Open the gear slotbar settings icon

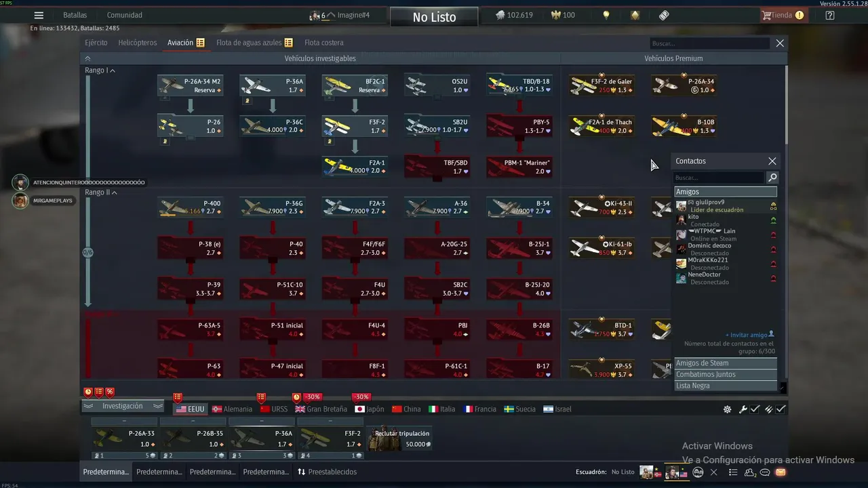click(727, 409)
